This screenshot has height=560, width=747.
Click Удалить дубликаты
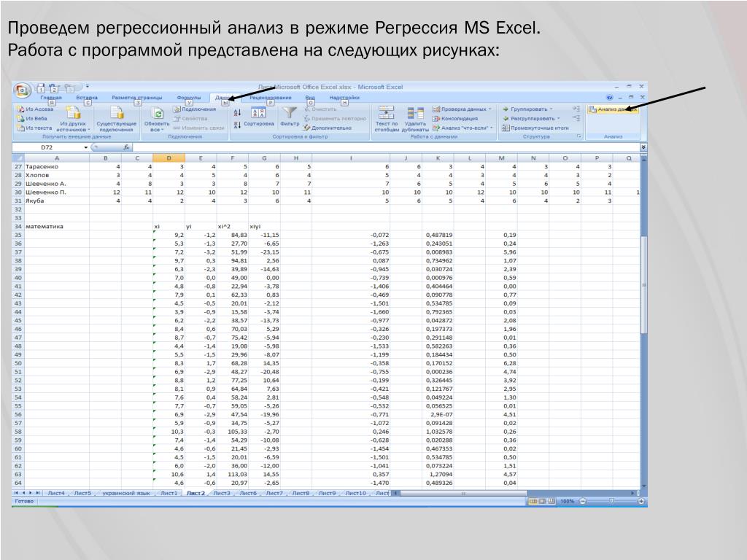pos(415,119)
